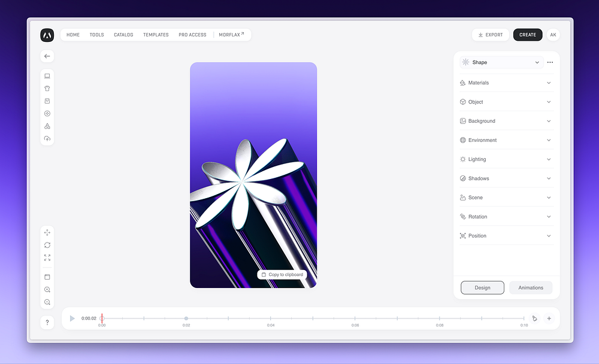Select the move tool with four arrows
The height and width of the screenshot is (364, 599).
point(47,233)
